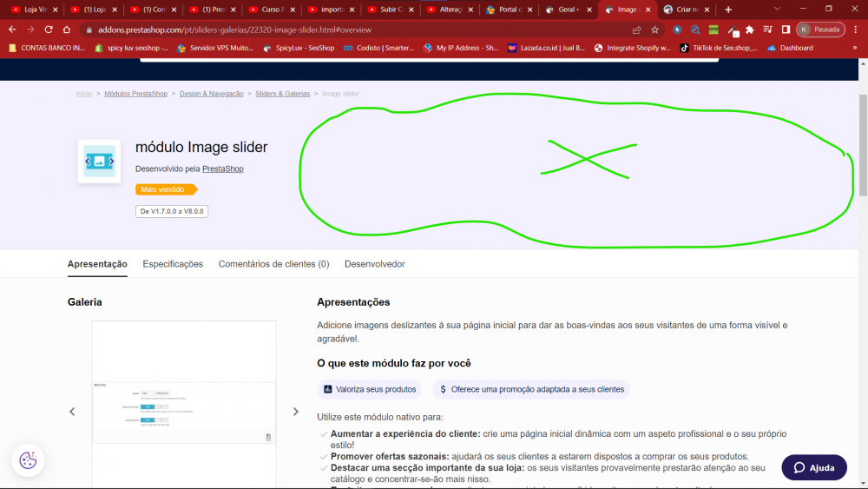
Task: Click the site information lock icon
Action: [x=89, y=30]
